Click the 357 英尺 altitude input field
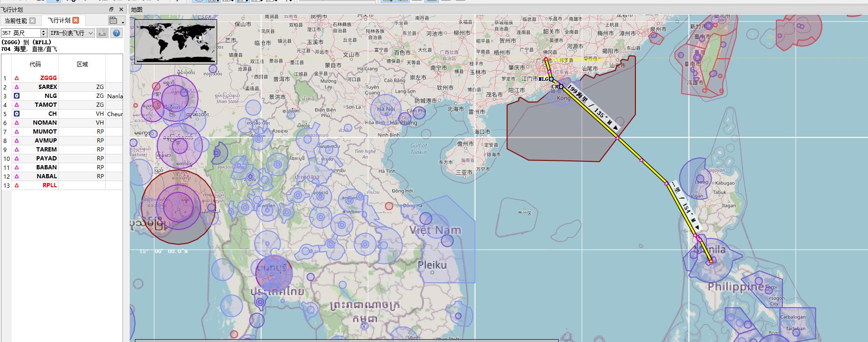The height and width of the screenshot is (342, 868). click(x=20, y=33)
